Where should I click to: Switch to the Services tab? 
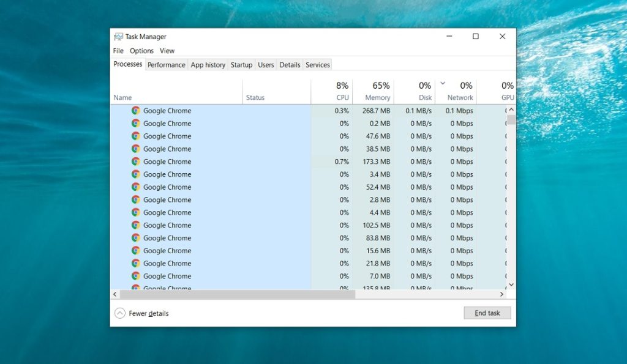coord(317,64)
